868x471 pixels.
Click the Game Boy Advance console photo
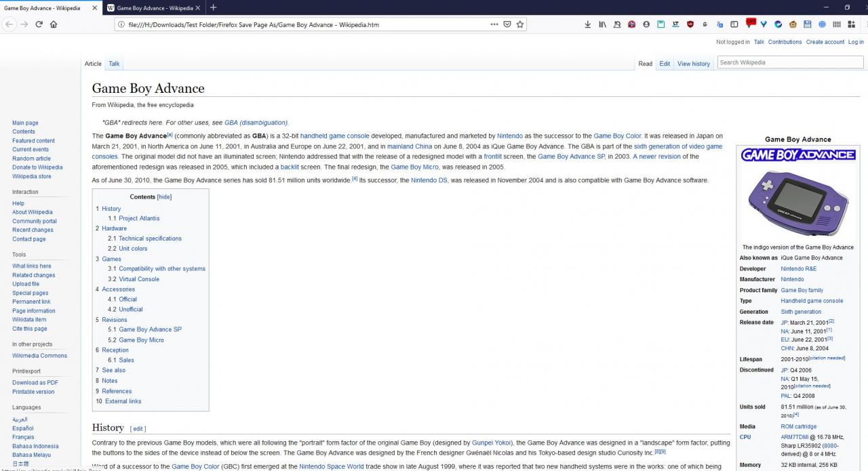[x=798, y=202]
